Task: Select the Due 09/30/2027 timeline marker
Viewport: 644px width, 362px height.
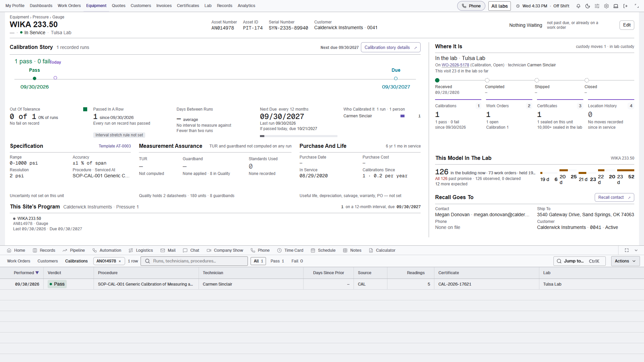Action: [x=396, y=78]
